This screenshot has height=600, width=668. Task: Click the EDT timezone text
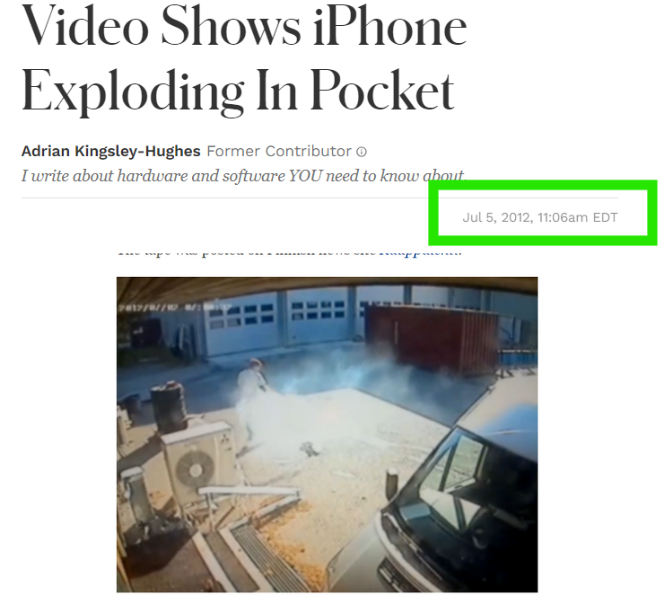605,218
